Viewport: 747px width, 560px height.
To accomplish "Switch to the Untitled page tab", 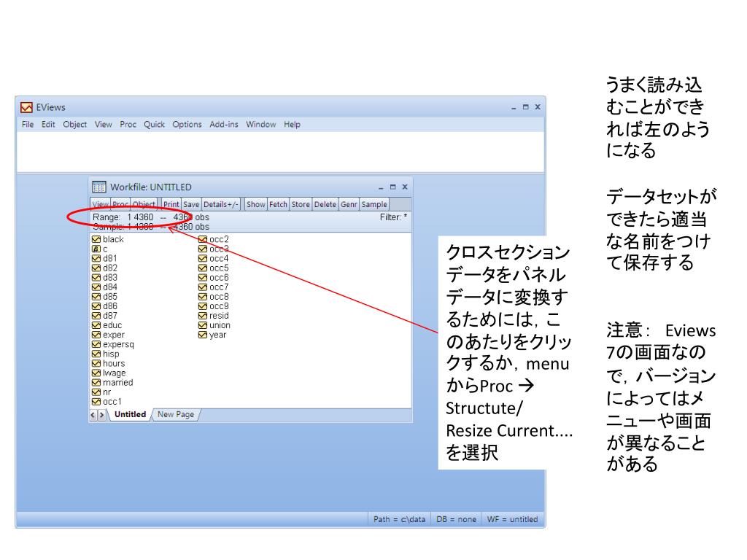I will [130, 415].
